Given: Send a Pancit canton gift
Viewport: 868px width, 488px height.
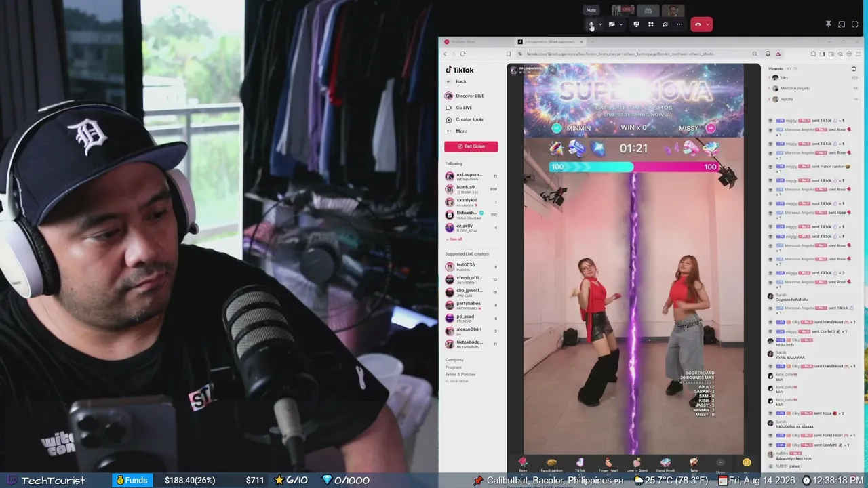Looking at the screenshot, I should click(x=551, y=464).
